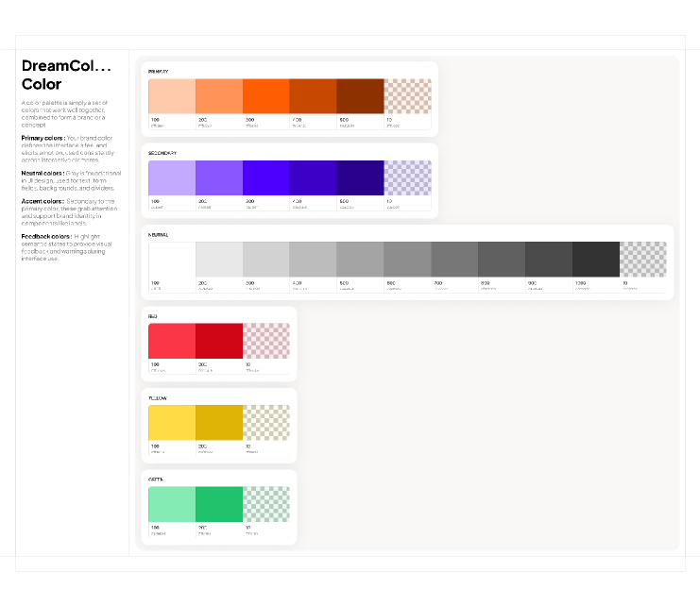700x606 pixels.
Task: Pick the Secondary 100 lavender swatch
Action: pos(172,177)
